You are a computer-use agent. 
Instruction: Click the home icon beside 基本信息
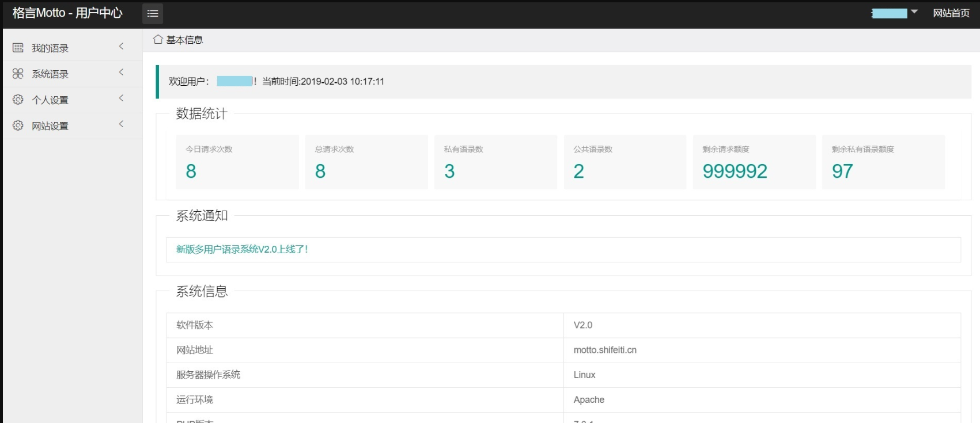tap(158, 40)
